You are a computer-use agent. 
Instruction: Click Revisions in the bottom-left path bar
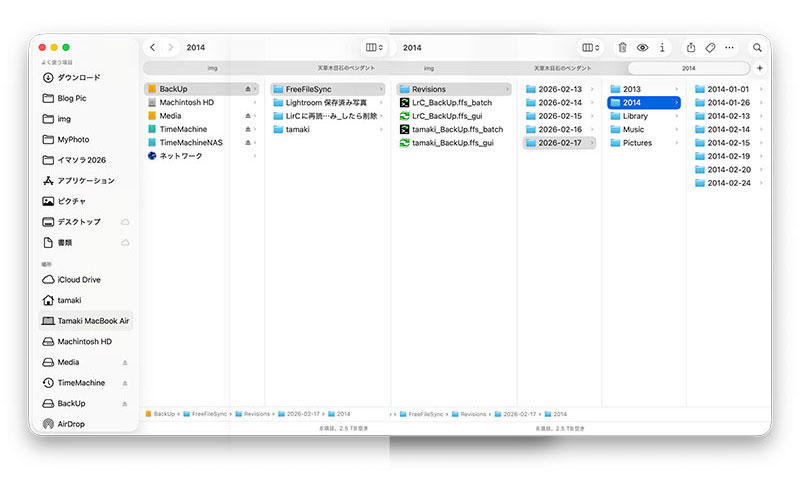(256, 413)
